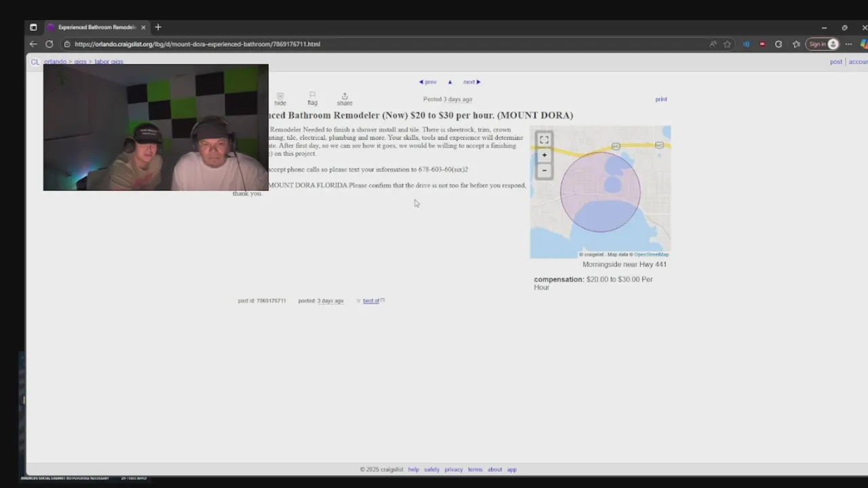This screenshot has width=868, height=488.
Task: Flag this posting
Action: click(312, 99)
